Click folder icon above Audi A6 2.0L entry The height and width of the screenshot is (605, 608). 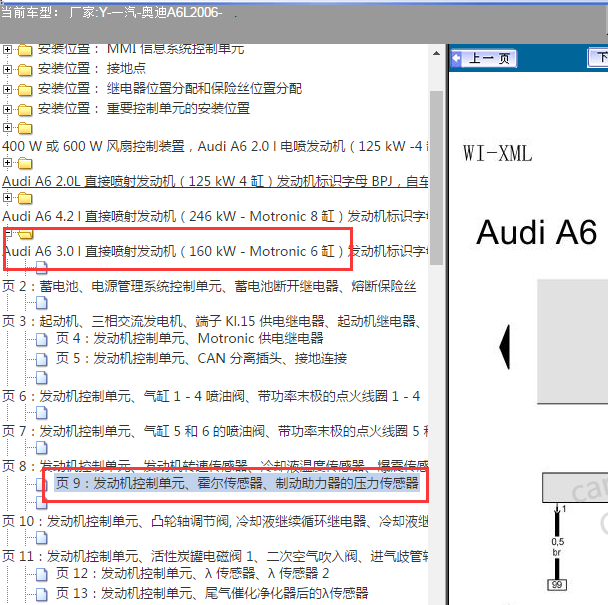click(25, 163)
